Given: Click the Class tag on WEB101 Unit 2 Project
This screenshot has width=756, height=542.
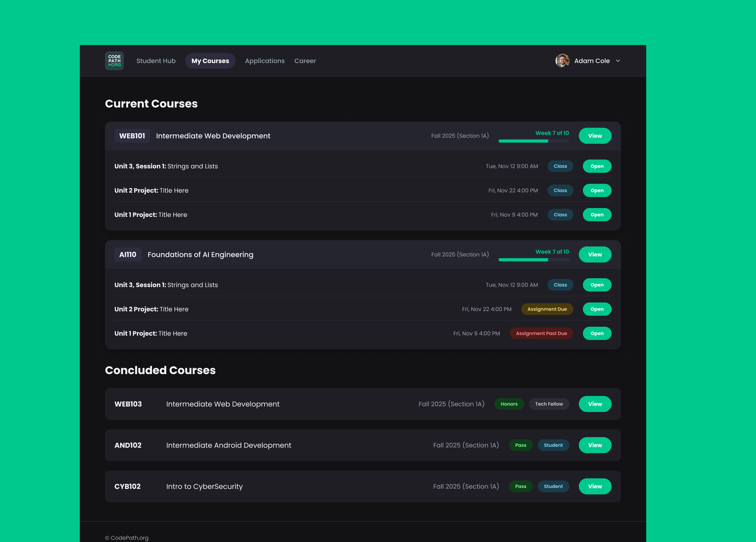Looking at the screenshot, I should 560,190.
